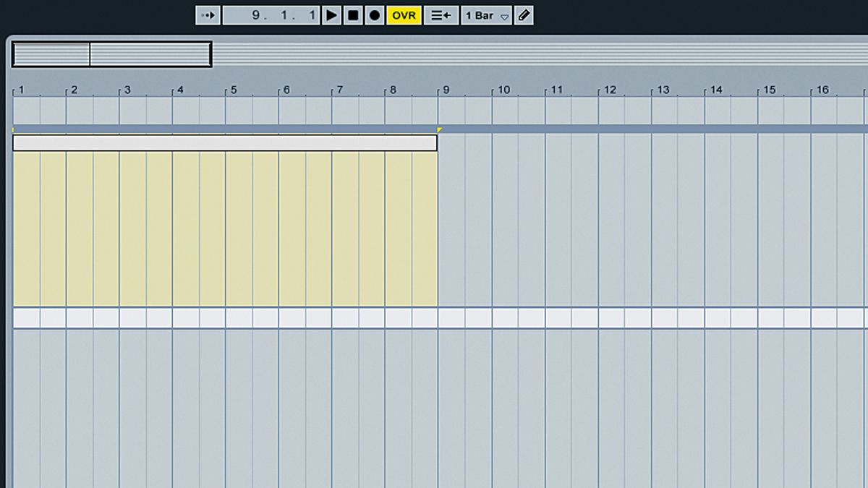Click the Back to Arrangement icon
Viewport: 868px width, 488px height.
point(441,14)
